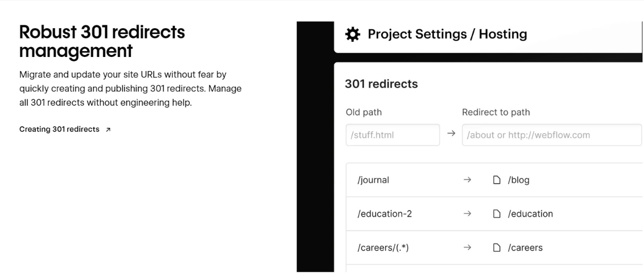644x280 pixels.
Task: Click the arrow in the /journal redirect row
Action: point(467,180)
